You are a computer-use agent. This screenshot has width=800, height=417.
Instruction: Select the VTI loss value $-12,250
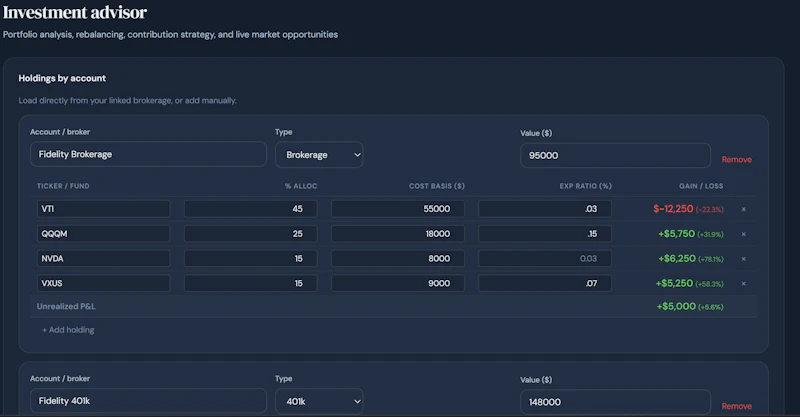pyautogui.click(x=673, y=209)
